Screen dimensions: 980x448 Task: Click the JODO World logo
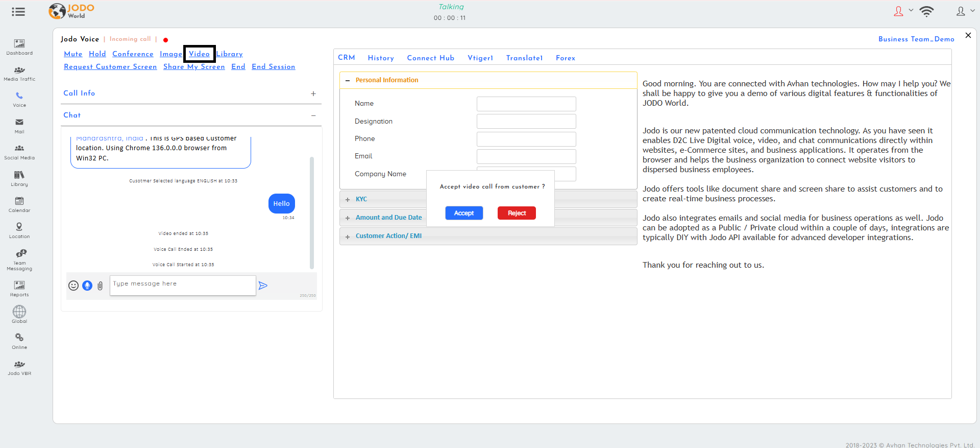click(x=71, y=11)
